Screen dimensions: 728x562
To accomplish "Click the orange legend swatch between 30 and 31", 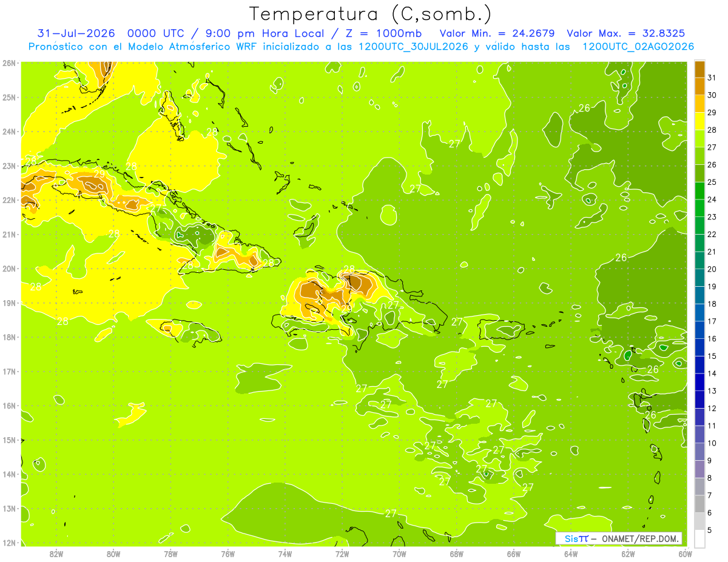I will pyautogui.click(x=699, y=86).
